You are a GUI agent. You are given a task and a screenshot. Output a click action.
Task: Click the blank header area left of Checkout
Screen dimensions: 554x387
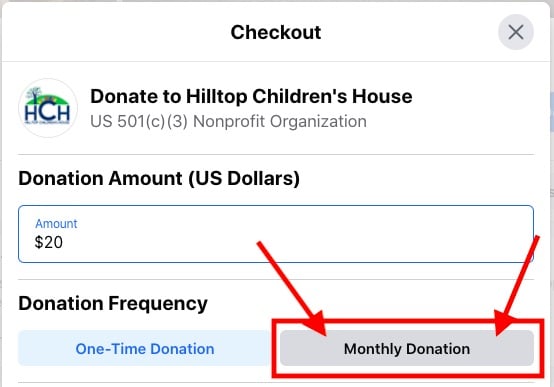[x=117, y=32]
